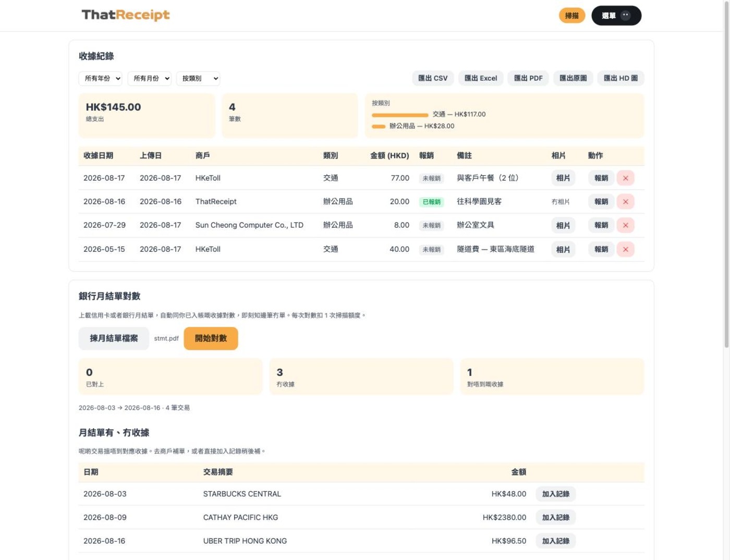Open the 按類別 grouping dropdown
This screenshot has width=730, height=560.
pyautogui.click(x=198, y=78)
